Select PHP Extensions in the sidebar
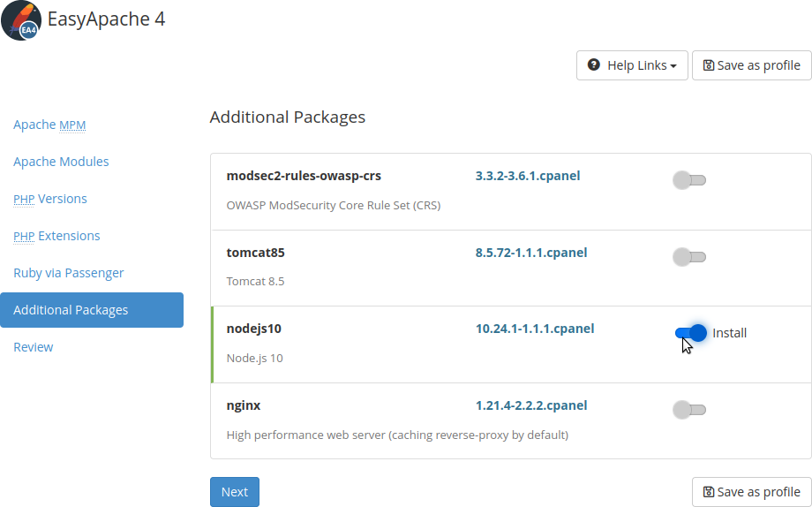This screenshot has height=507, width=812. [x=56, y=236]
